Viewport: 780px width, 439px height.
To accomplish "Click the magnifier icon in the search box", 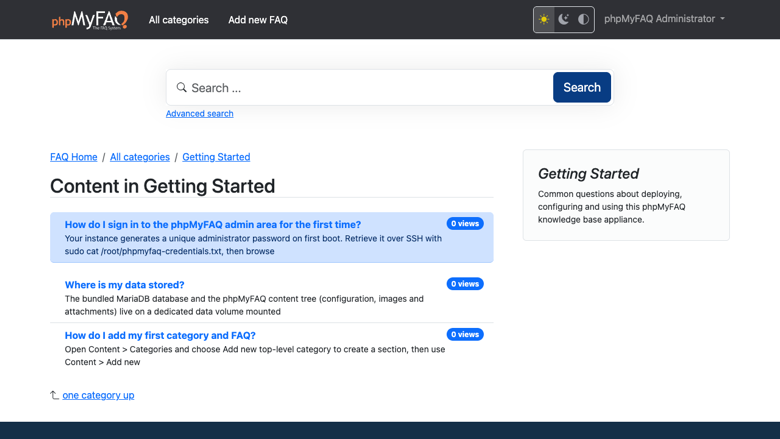I will click(x=182, y=88).
